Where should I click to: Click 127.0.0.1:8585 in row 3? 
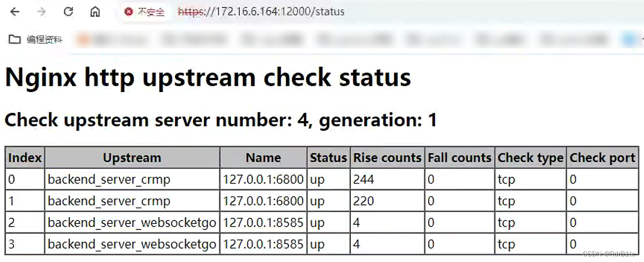[x=263, y=244]
